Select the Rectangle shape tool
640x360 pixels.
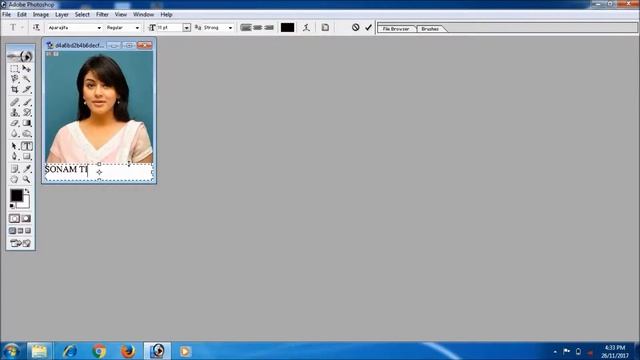(x=27, y=156)
